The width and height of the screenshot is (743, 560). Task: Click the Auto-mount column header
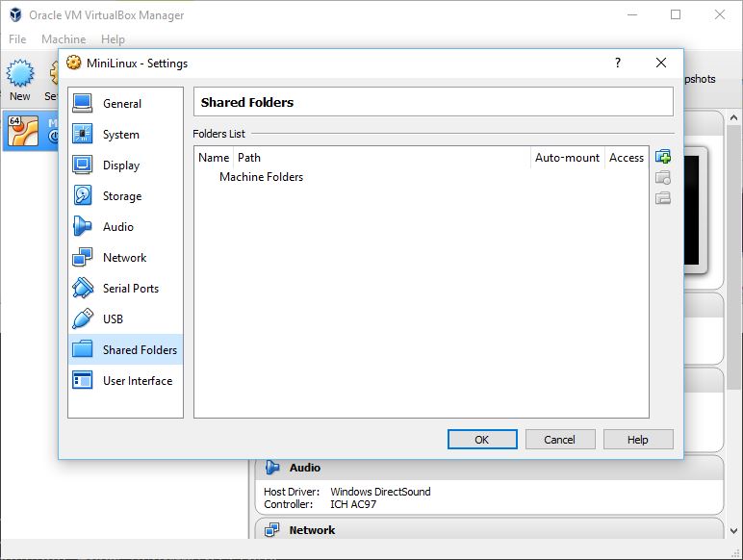567,157
